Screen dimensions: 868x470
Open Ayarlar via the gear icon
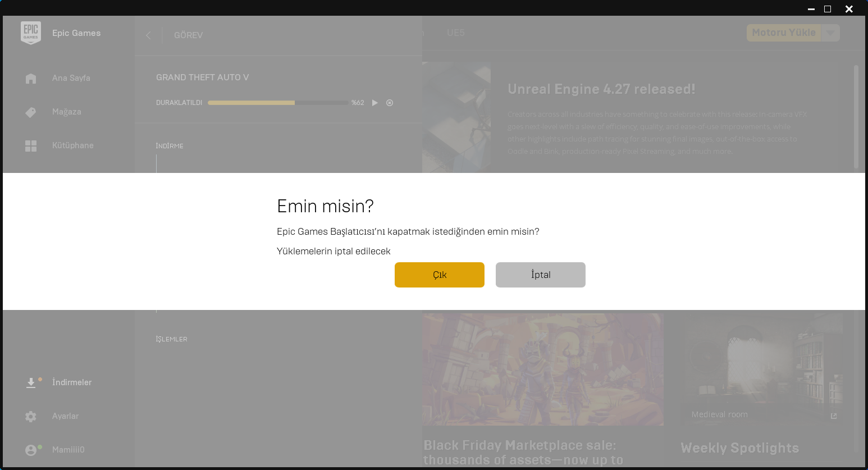31,416
